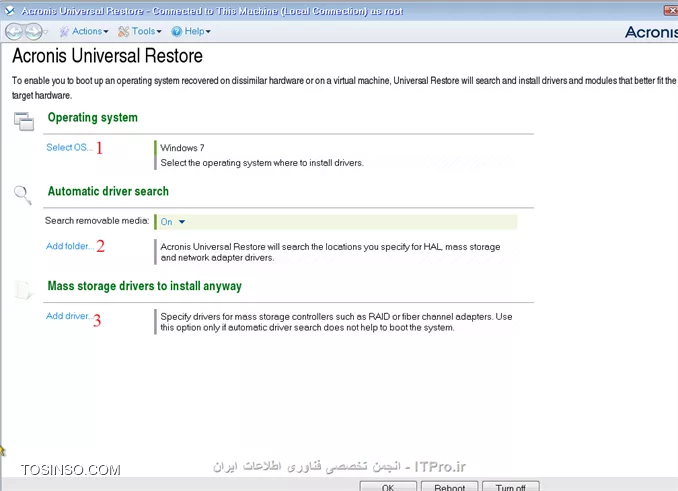Click the Acronis title bar app icon
The image size is (678, 491).
click(x=10, y=11)
